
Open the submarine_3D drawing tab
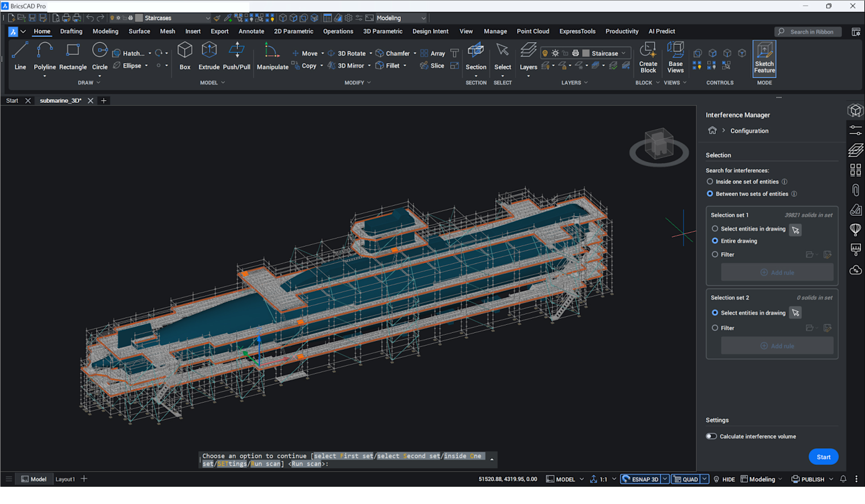pos(59,100)
